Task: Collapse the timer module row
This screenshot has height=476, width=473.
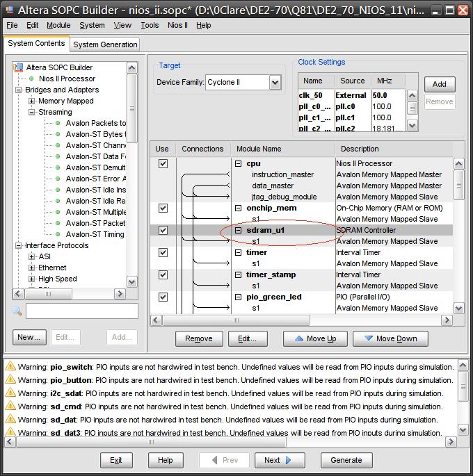Action: [239, 252]
